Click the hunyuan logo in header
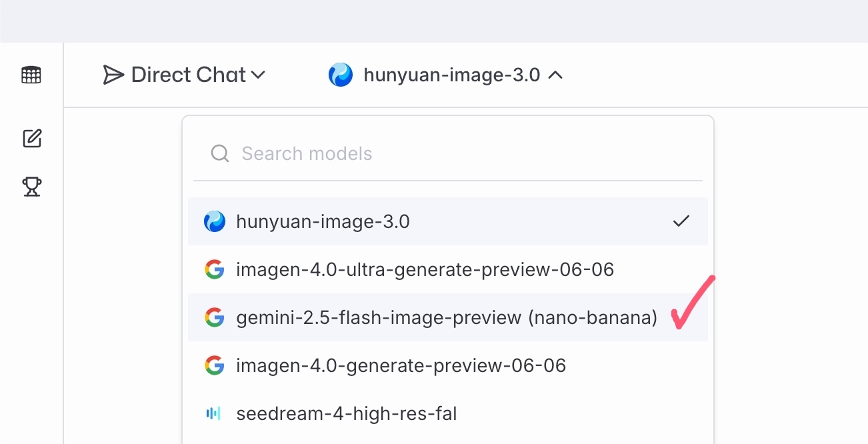Viewport: 868px width, 444px height. [341, 75]
